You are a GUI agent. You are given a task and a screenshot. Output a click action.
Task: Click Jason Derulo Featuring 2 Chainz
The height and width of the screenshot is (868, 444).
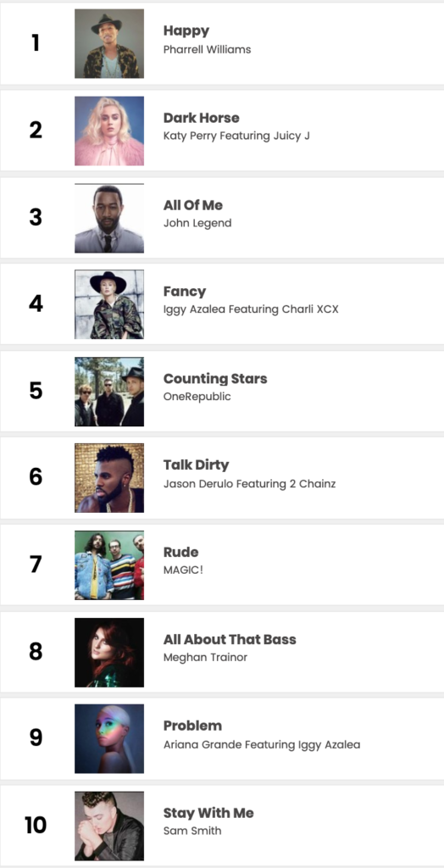250,484
